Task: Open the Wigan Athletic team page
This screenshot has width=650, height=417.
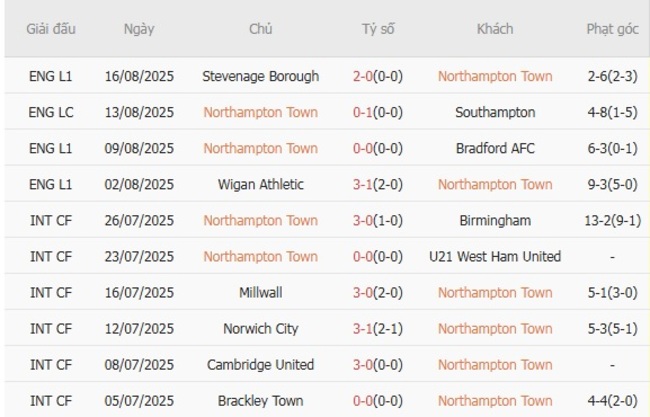Action: point(260,184)
